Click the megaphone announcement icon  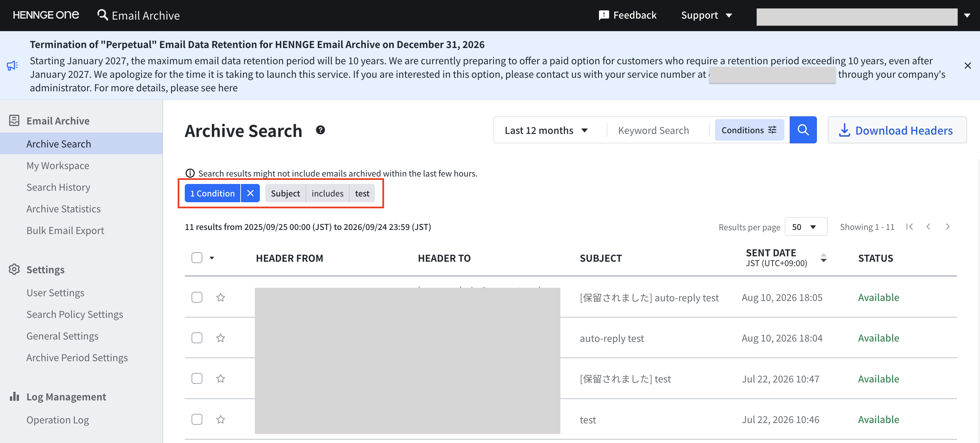[13, 65]
